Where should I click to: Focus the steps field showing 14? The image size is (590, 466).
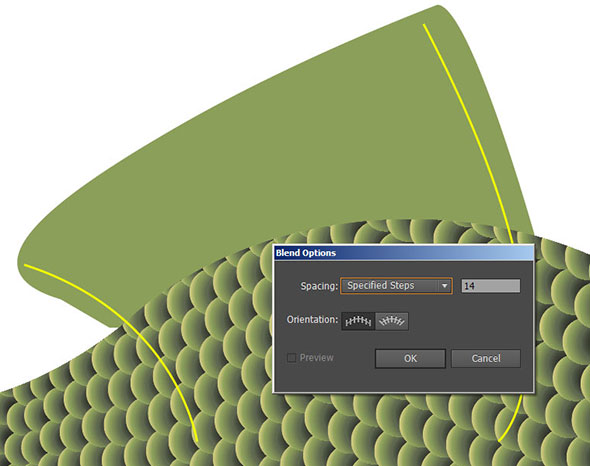(491, 286)
